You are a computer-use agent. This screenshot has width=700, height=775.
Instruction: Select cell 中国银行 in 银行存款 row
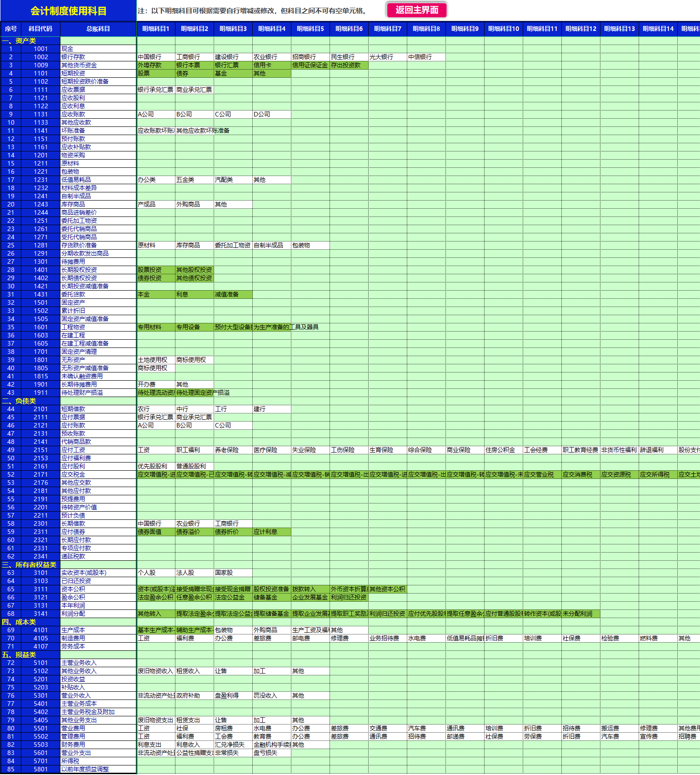tap(156, 57)
